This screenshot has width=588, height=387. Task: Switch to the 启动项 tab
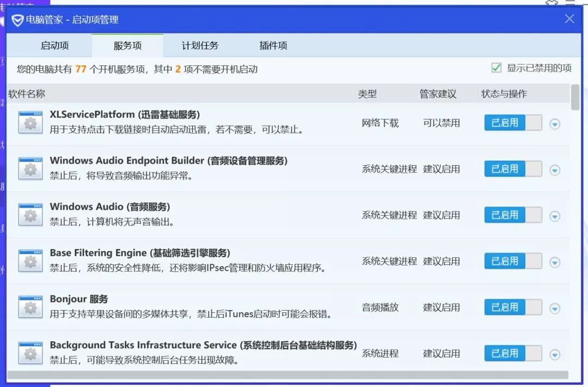pos(55,45)
